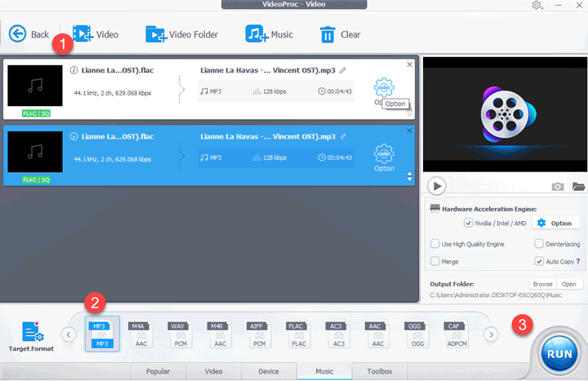The image size is (588, 381).
Task: Click the preview video area
Action: 505,114
